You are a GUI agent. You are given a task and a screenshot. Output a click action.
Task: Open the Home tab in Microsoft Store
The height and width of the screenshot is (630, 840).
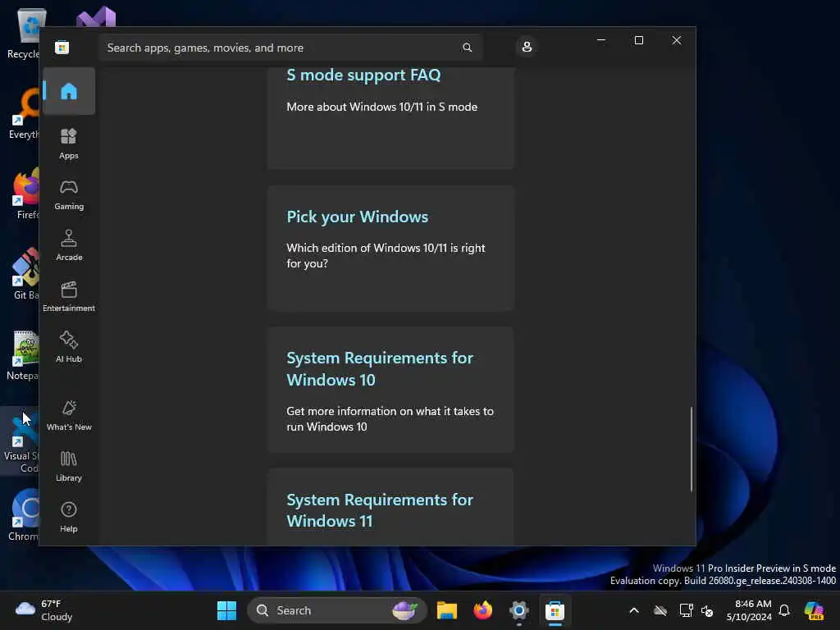click(69, 91)
